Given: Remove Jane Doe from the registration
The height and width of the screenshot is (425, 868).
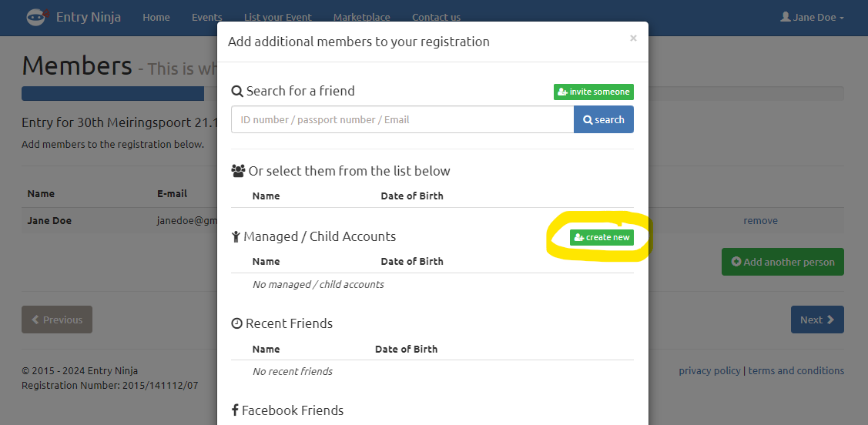Looking at the screenshot, I should 760,220.
